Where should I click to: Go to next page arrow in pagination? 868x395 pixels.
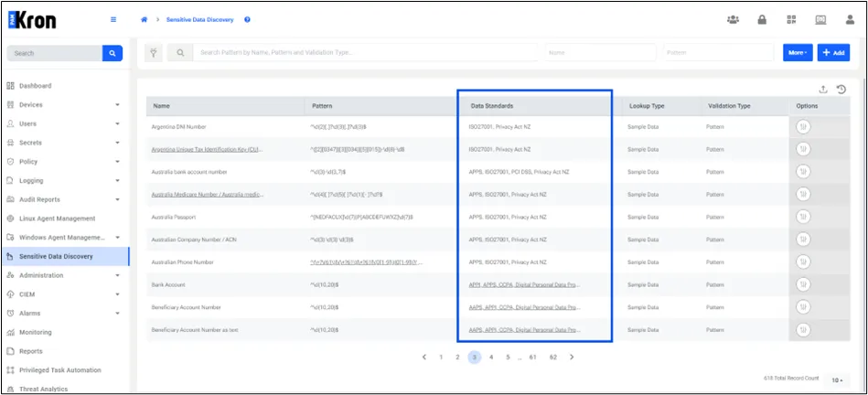point(572,358)
